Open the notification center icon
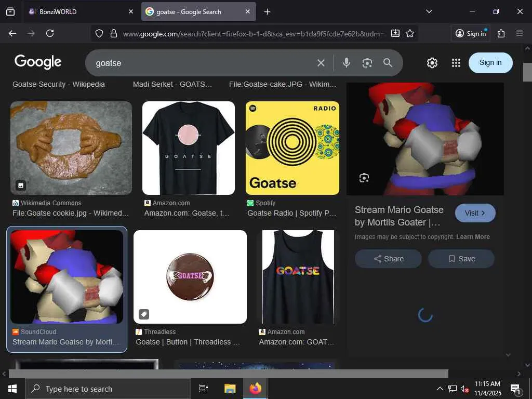532x399 pixels. click(515, 389)
